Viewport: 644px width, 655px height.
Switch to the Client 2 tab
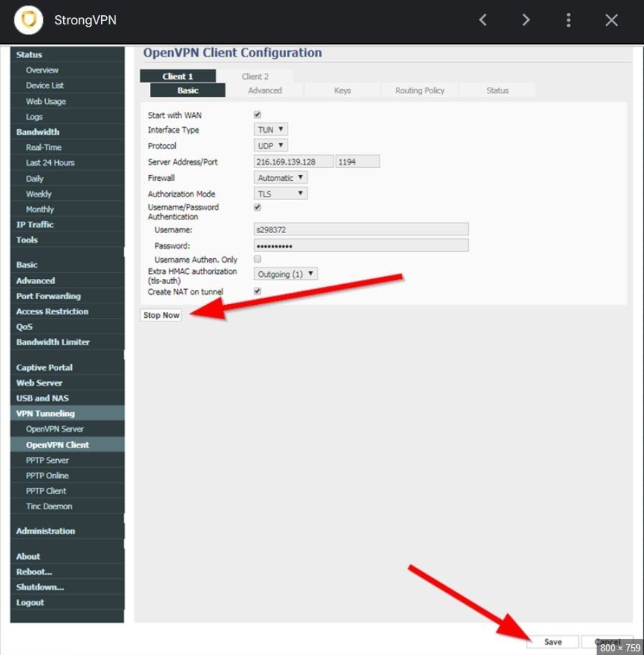(255, 76)
